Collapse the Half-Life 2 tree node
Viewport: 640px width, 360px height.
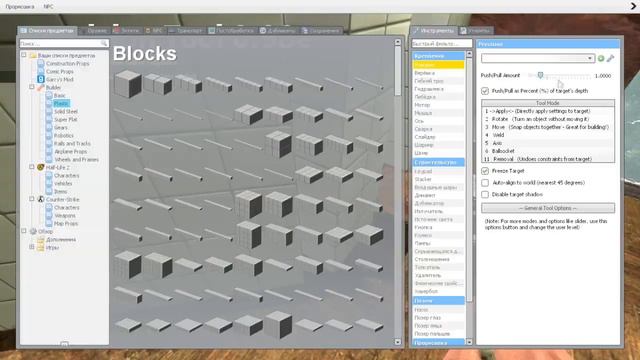[x=32, y=167]
